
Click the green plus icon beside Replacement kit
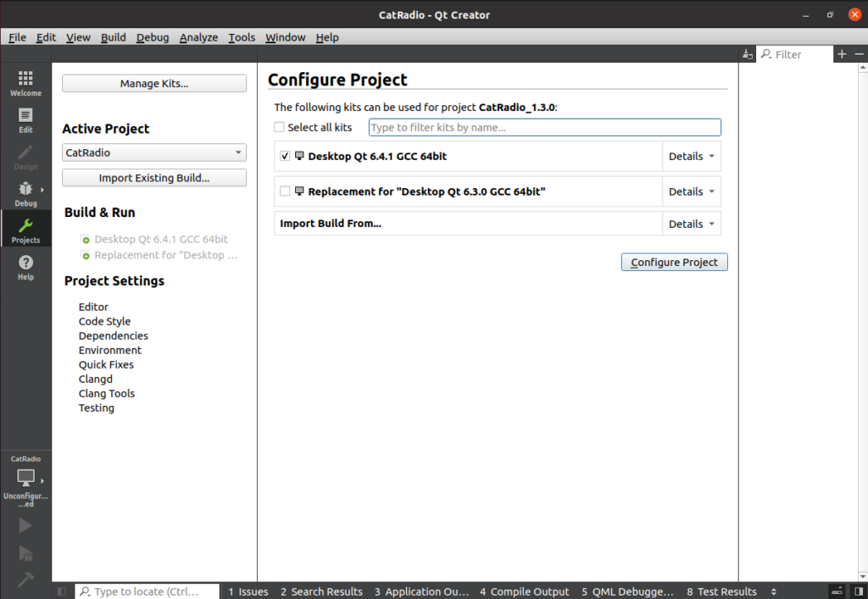pos(86,256)
